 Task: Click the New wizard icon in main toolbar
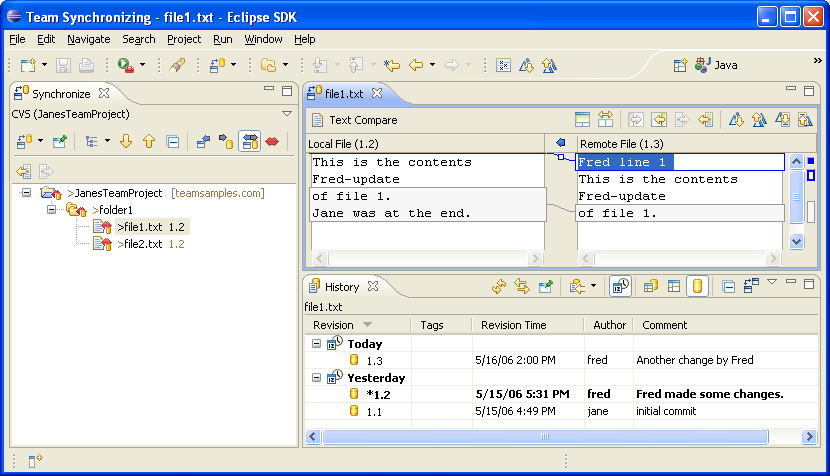(x=28, y=65)
